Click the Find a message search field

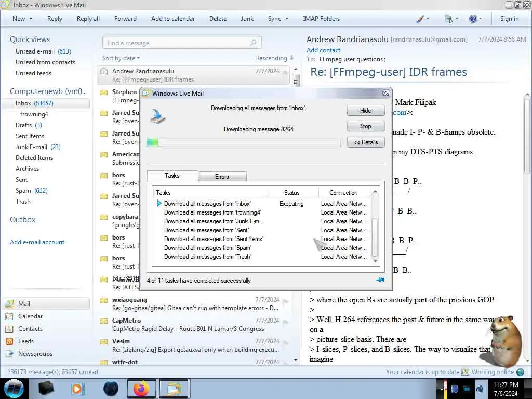[x=181, y=43]
